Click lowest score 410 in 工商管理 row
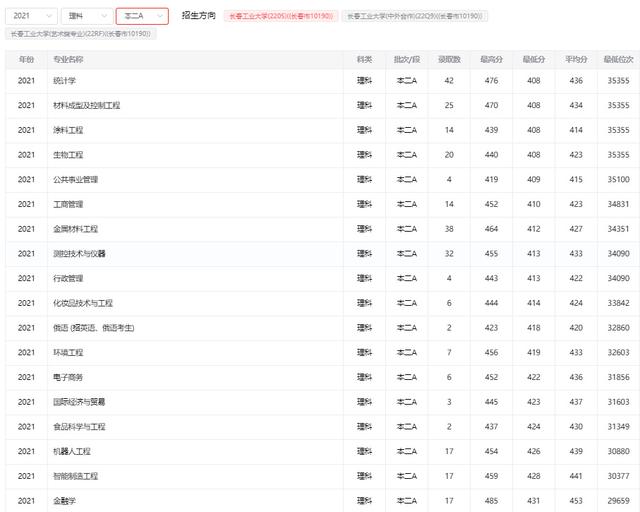The image size is (640, 512). [x=534, y=204]
